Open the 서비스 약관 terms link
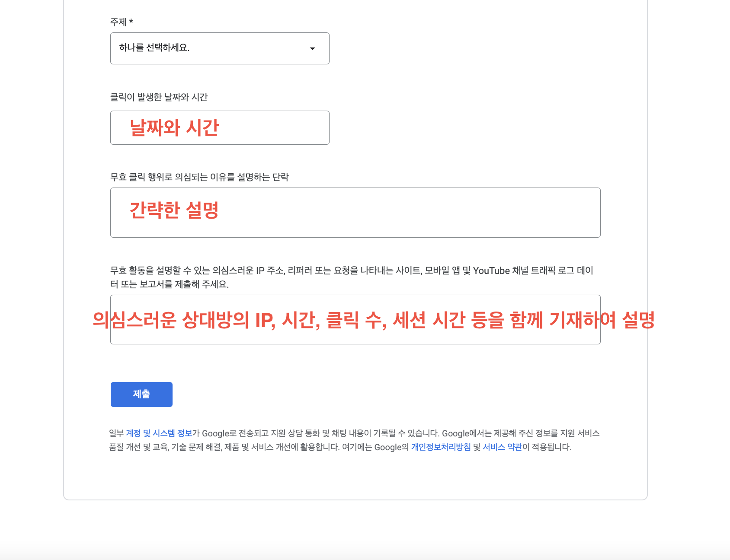 pos(502,448)
